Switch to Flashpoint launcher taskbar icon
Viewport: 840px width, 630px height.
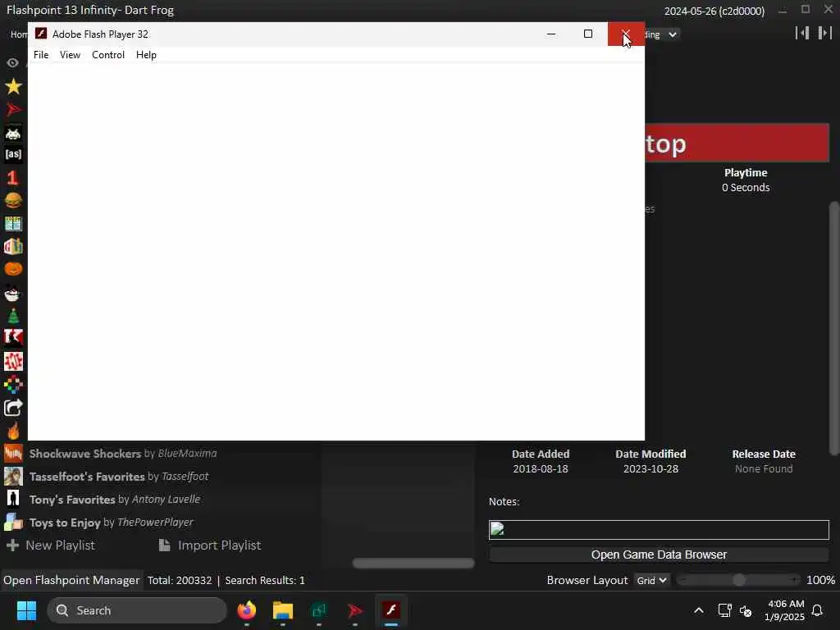tap(354, 610)
